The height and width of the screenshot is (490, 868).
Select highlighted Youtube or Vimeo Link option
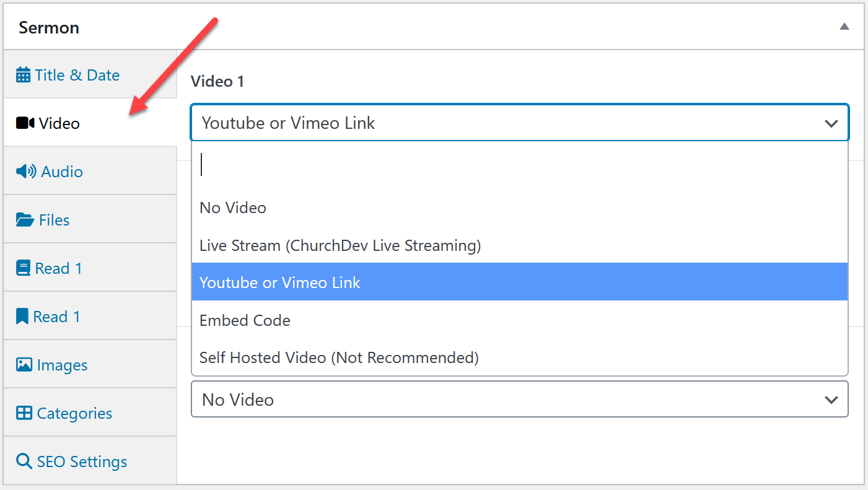pyautogui.click(x=280, y=282)
